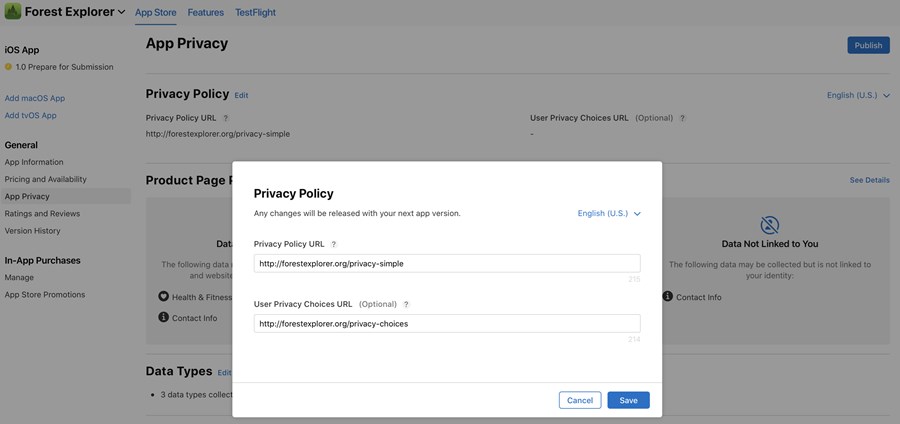900x424 pixels.
Task: Open the TestFlight tab
Action: click(x=255, y=12)
